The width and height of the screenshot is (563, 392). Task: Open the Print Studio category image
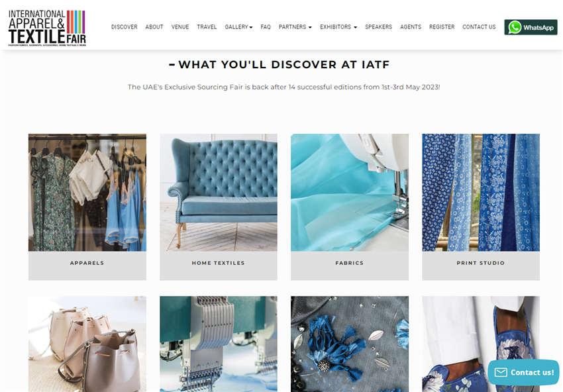click(481, 193)
